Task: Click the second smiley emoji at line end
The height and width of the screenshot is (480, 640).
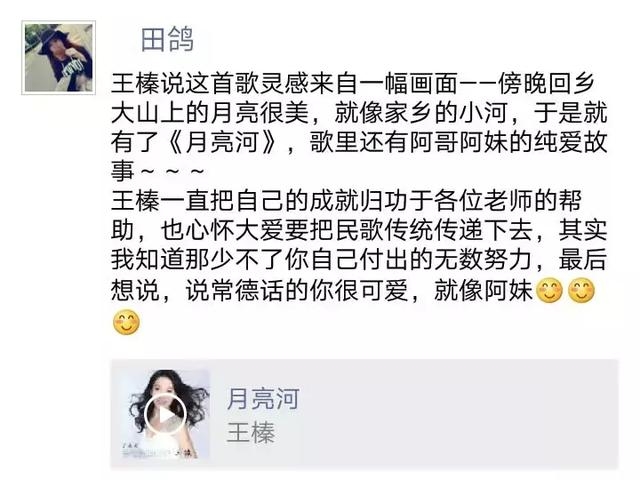Action: click(x=581, y=290)
